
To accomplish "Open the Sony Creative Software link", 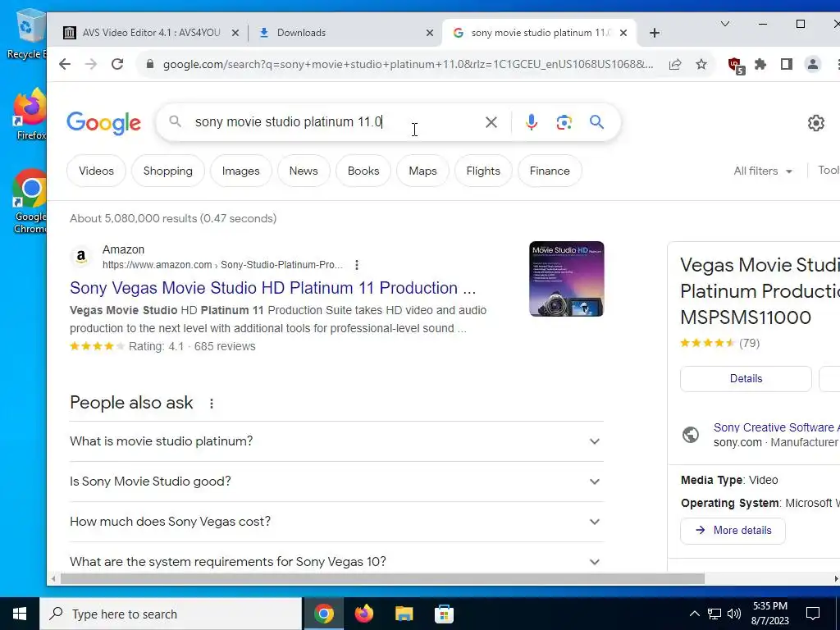I will click(776, 427).
